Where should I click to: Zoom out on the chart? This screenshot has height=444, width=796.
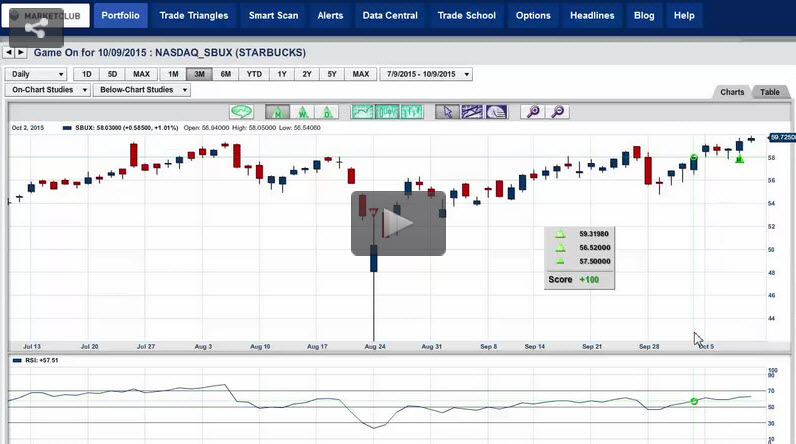[x=557, y=112]
